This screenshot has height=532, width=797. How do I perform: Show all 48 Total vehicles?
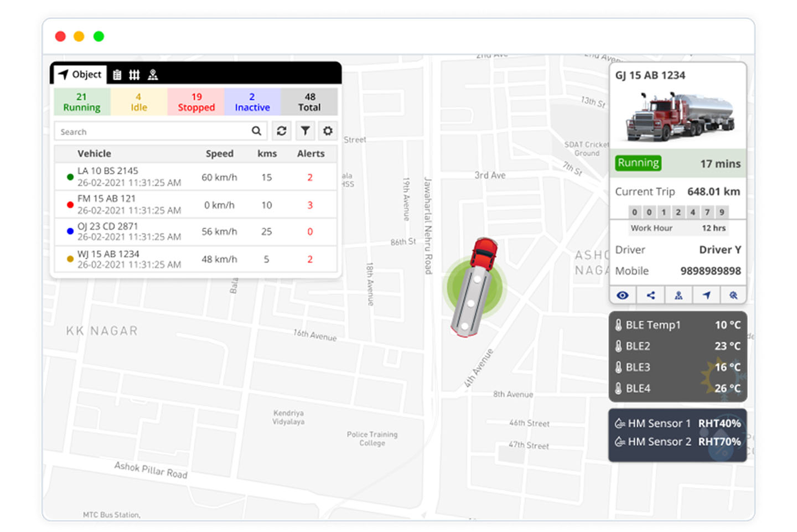point(309,102)
